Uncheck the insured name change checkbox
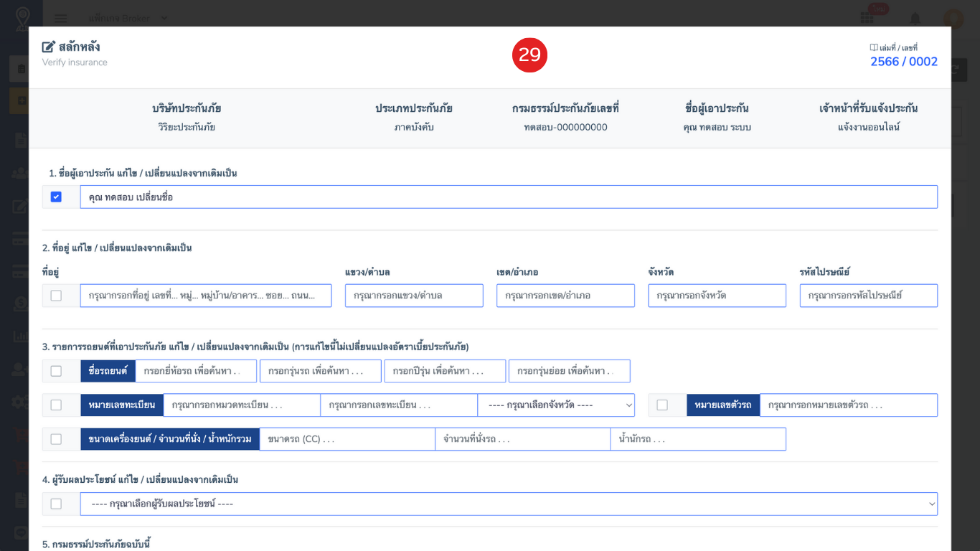Screen dimensions: 980x551 click(56, 197)
